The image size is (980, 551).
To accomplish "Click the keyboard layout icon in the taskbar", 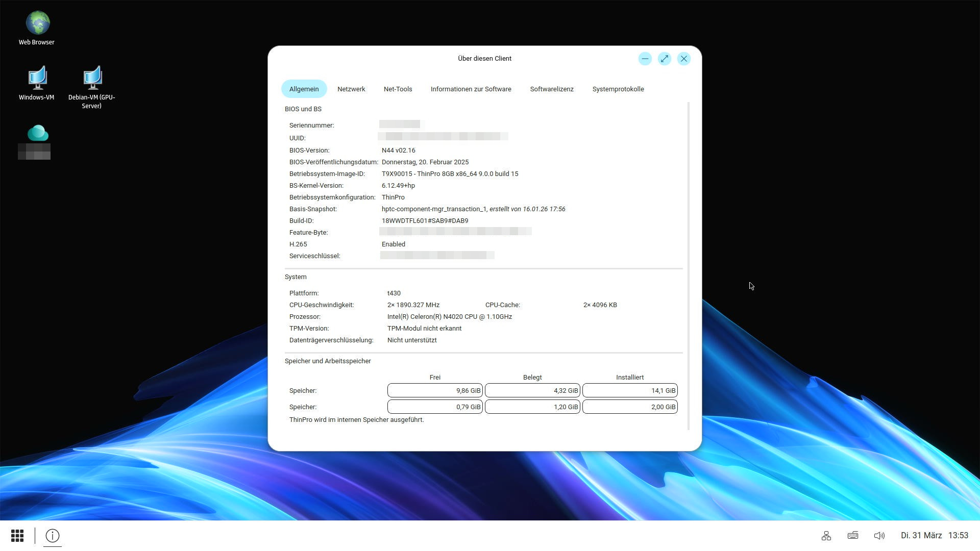I will 852,535.
